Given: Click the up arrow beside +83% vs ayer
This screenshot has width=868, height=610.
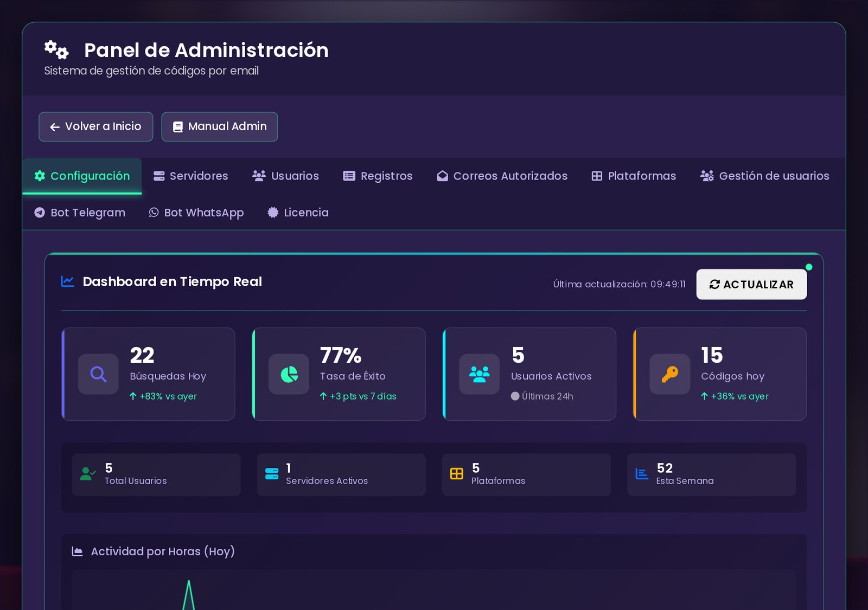Looking at the screenshot, I should (133, 396).
